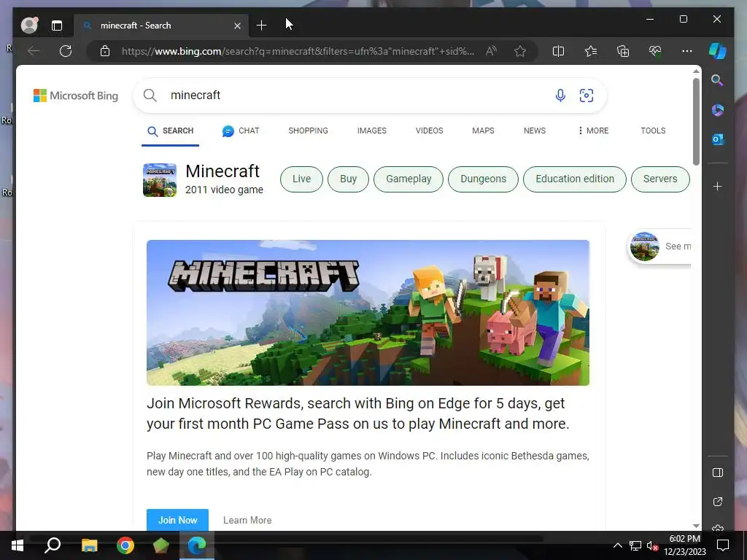
Task: Select the Buy filter chip
Action: (x=348, y=179)
